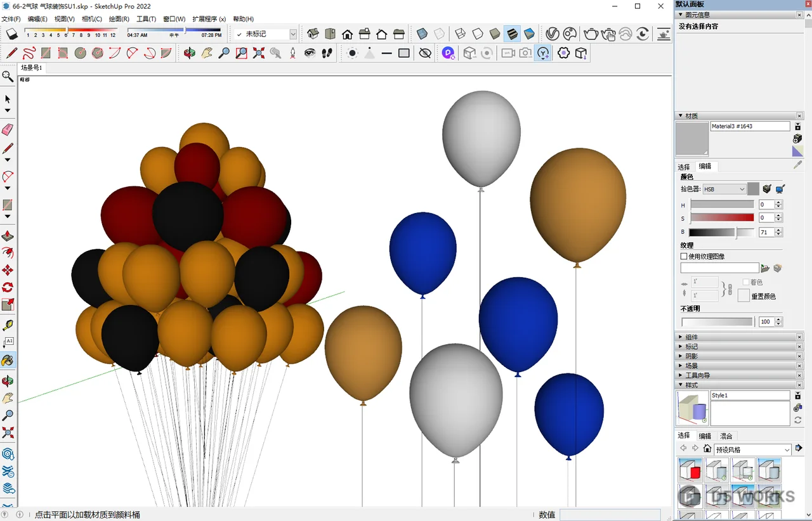Click the gray color swatch beside HSB
The width and height of the screenshot is (812, 521).
coord(753,189)
